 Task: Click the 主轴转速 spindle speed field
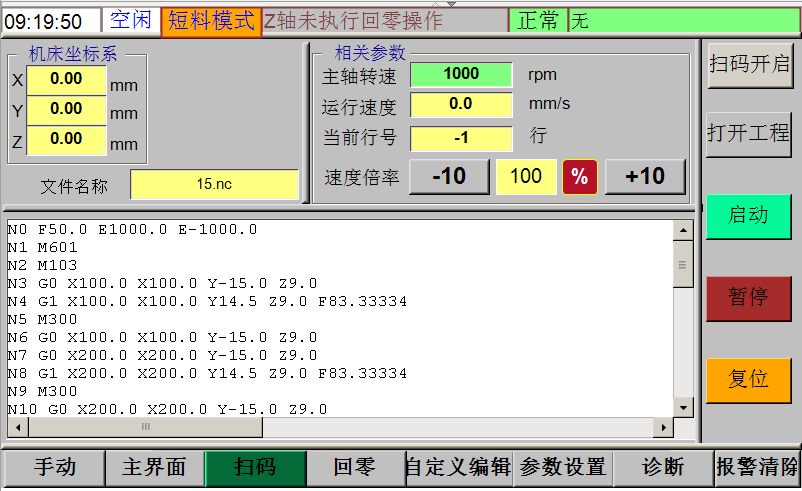pyautogui.click(x=460, y=74)
